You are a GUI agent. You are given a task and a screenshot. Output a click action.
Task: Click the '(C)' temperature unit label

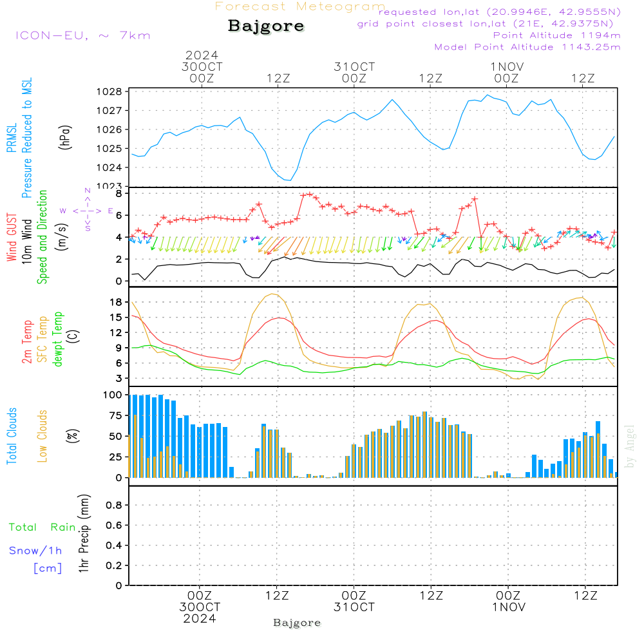point(73,337)
